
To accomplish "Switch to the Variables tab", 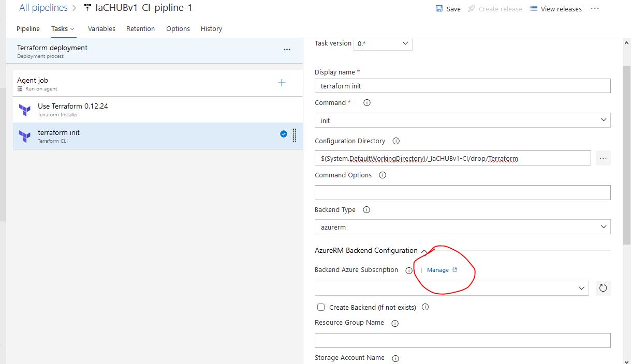I will point(101,29).
